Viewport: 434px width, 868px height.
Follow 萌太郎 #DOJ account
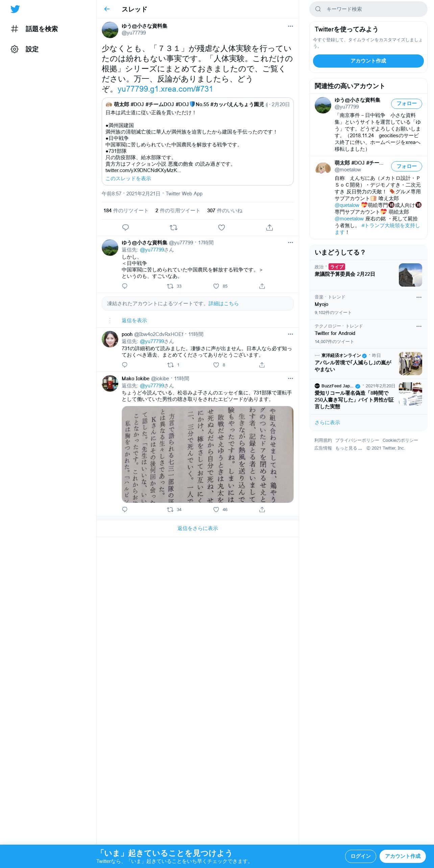click(407, 166)
